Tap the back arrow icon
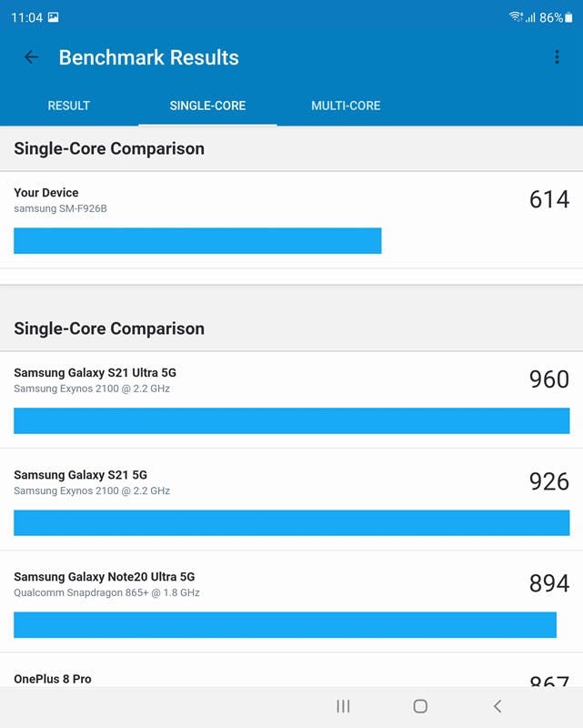The image size is (583, 728). (x=31, y=57)
